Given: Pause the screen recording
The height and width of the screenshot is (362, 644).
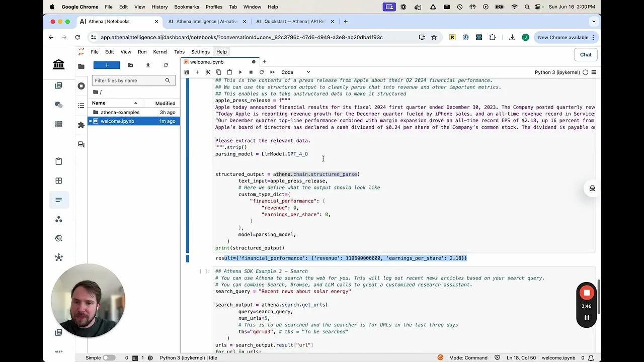Looking at the screenshot, I should coord(587,318).
